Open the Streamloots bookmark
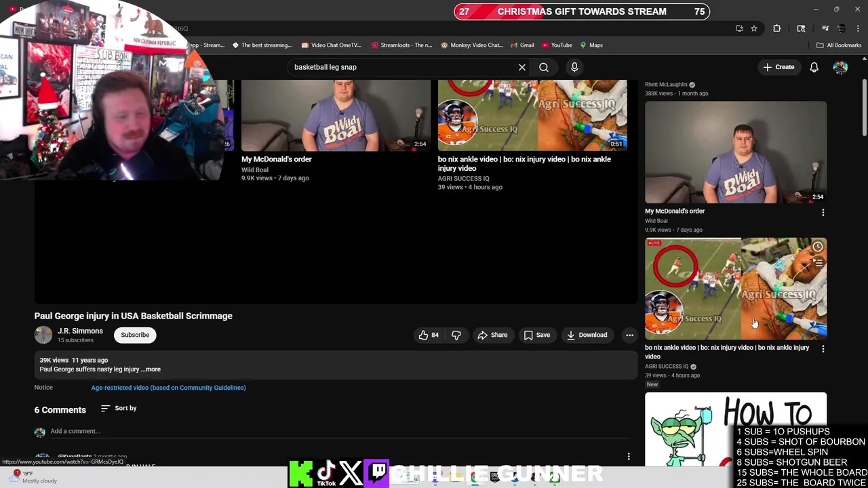Screen dimensions: 868x488 pos(401,45)
